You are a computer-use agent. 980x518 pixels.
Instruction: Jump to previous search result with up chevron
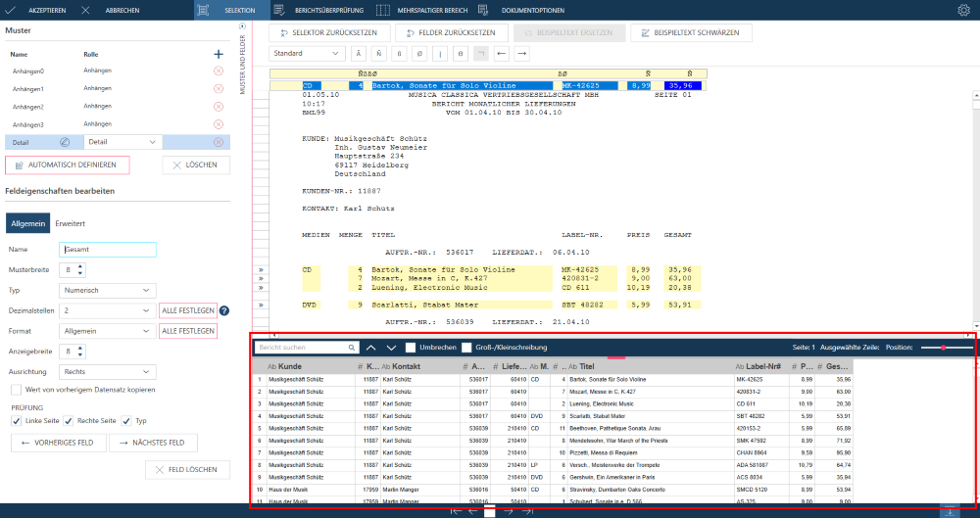click(x=371, y=348)
